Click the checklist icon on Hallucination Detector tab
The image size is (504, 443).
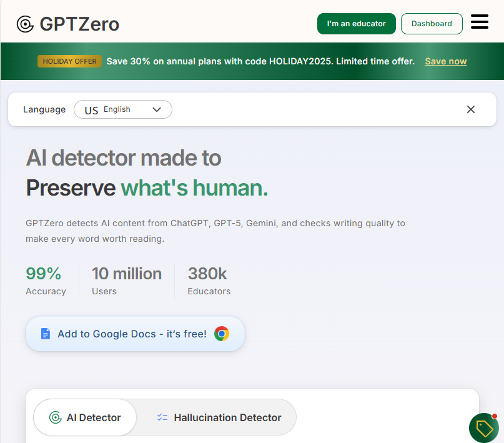(164, 417)
